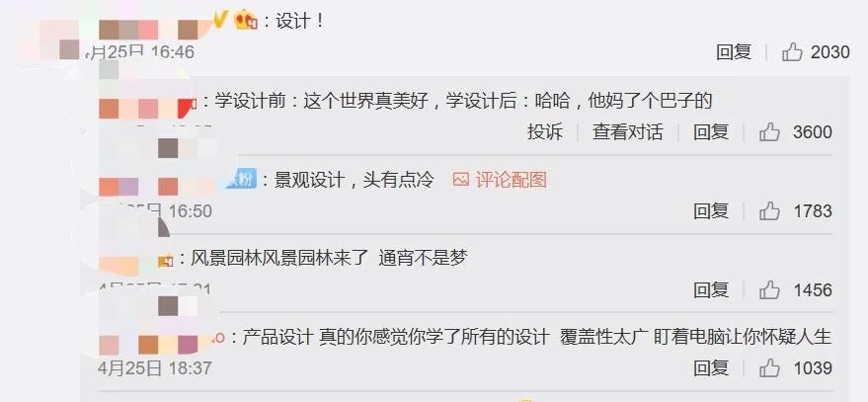Viewport: 868px width, 402px height.
Task: Open 查看对话 to view the conversation
Action: pyautogui.click(x=628, y=132)
